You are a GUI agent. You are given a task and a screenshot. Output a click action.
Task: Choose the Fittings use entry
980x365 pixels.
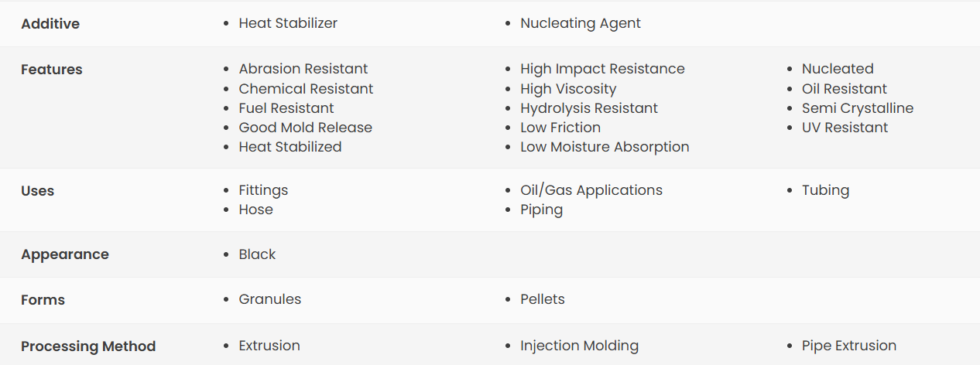[x=263, y=190]
